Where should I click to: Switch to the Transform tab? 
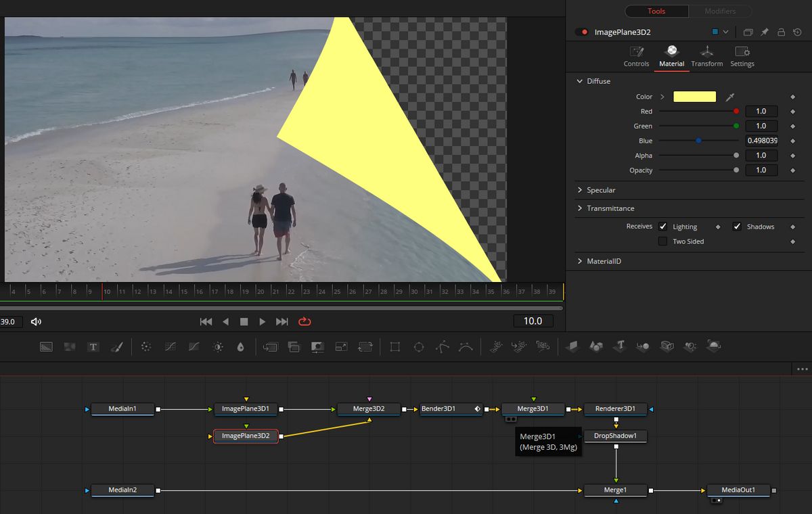pyautogui.click(x=706, y=56)
